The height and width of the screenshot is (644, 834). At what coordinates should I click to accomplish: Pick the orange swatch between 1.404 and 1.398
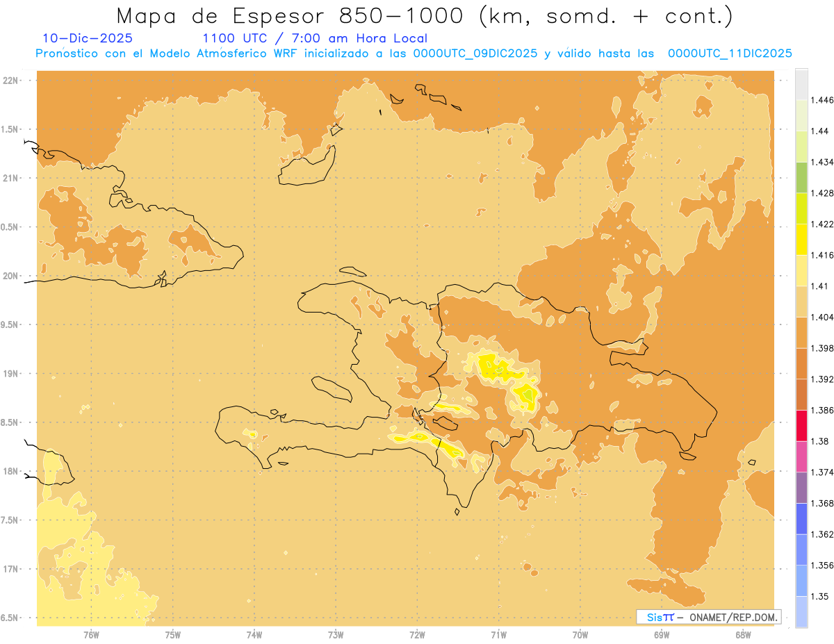click(801, 332)
